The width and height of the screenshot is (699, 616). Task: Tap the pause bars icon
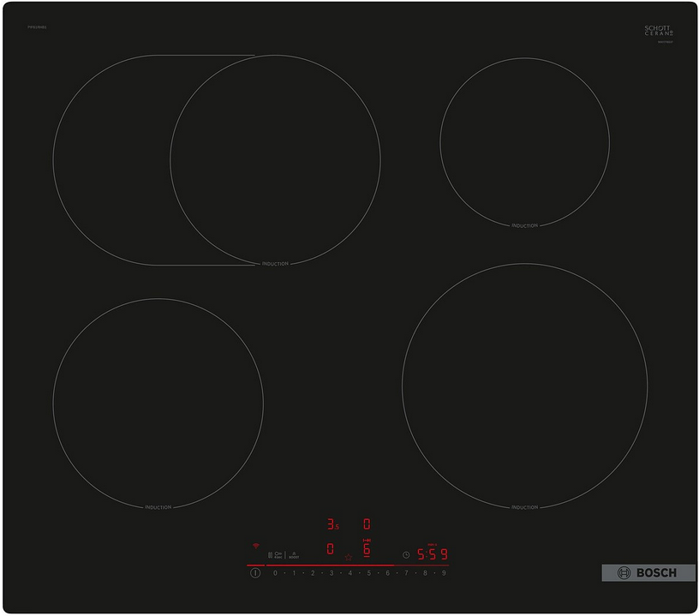pos(271,555)
